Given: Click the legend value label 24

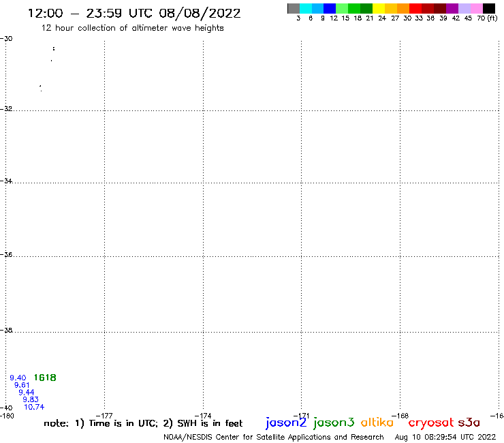Looking at the screenshot, I should click(x=382, y=18).
